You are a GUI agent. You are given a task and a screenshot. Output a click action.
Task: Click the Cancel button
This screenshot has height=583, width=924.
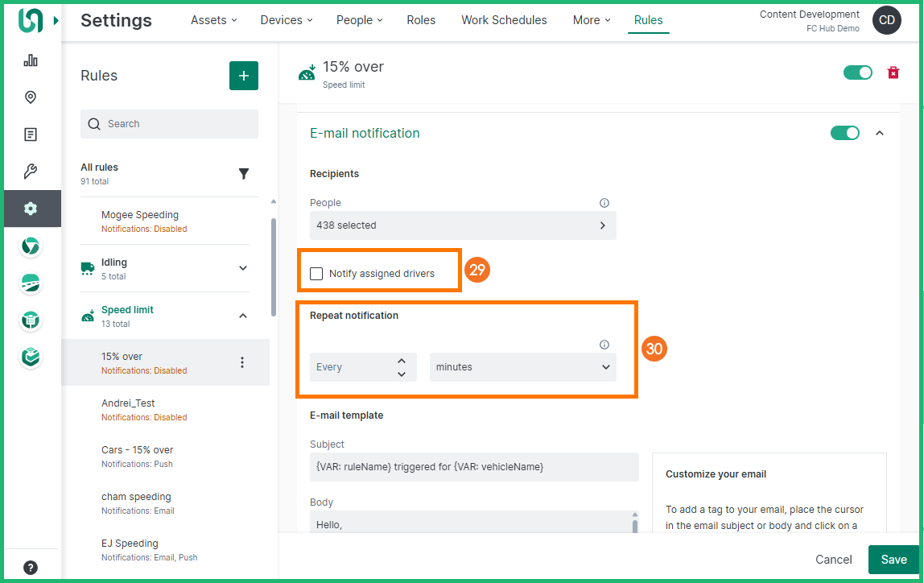click(833, 560)
